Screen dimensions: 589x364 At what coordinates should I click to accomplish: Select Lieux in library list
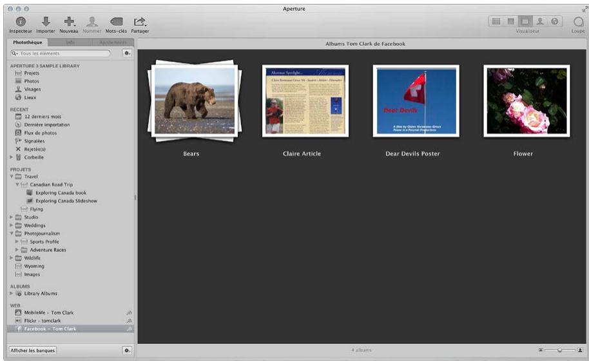tap(30, 97)
